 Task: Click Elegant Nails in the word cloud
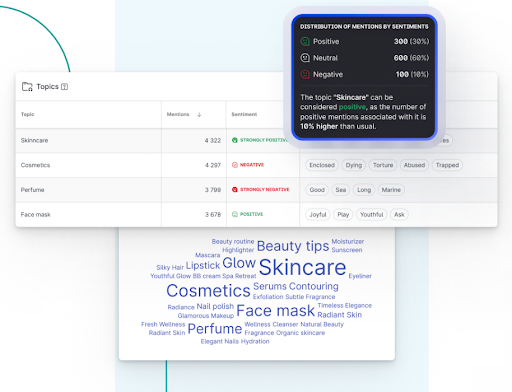tap(220, 341)
